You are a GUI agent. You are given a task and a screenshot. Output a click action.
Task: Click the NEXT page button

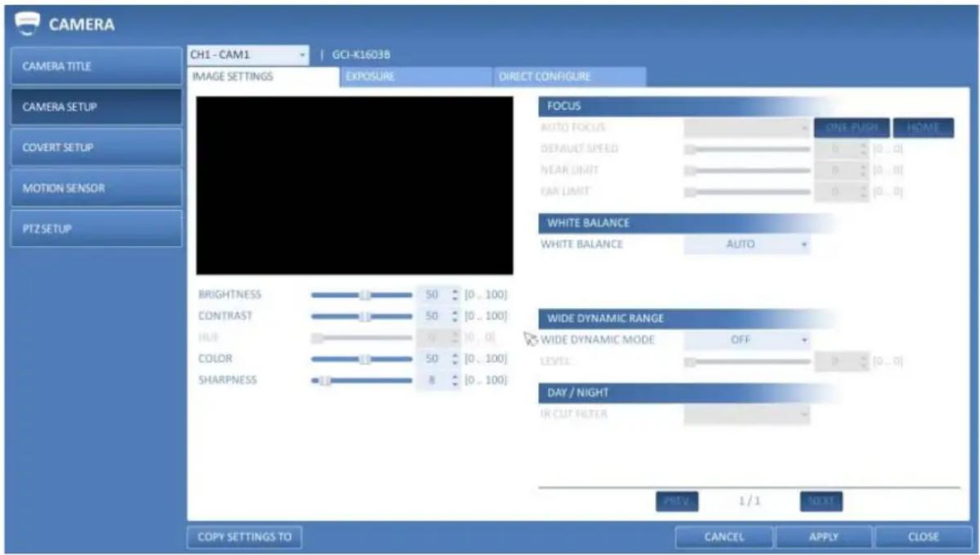(821, 501)
